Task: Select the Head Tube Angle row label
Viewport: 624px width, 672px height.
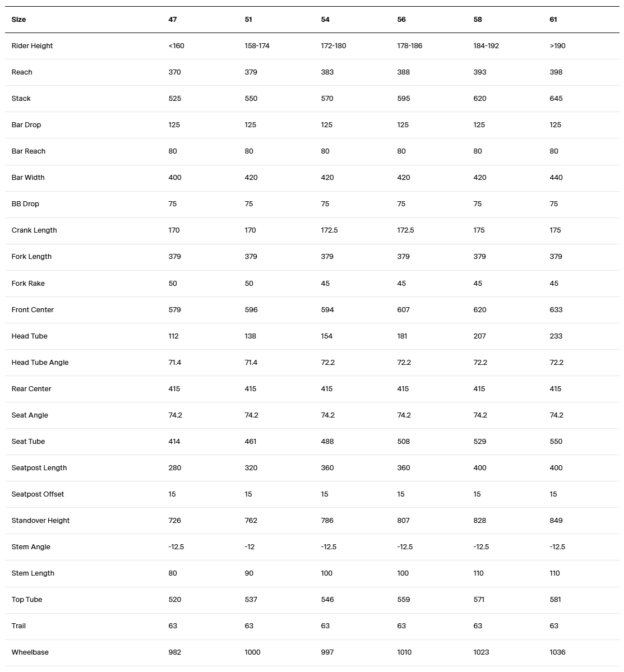Action: 40,363
